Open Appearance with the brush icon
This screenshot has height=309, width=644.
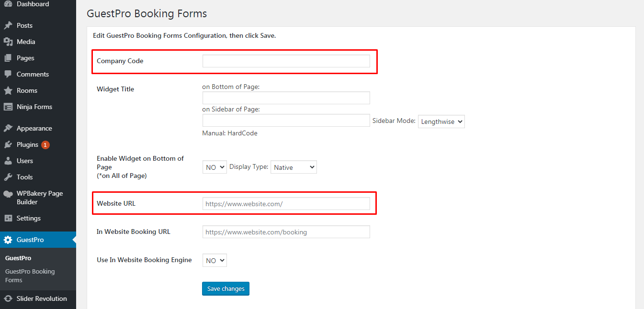pyautogui.click(x=8, y=128)
